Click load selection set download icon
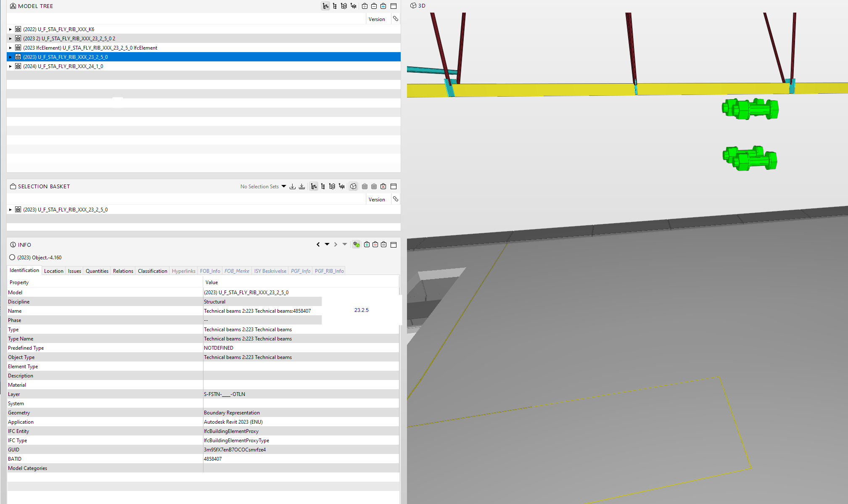Viewport: 848px width, 504px height. [293, 186]
